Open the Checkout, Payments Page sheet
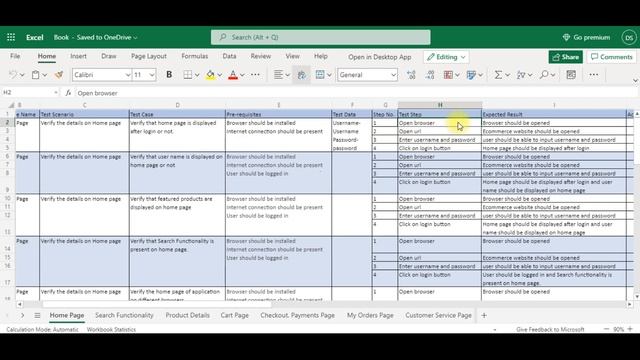This screenshot has width=640, height=360. 298,315
